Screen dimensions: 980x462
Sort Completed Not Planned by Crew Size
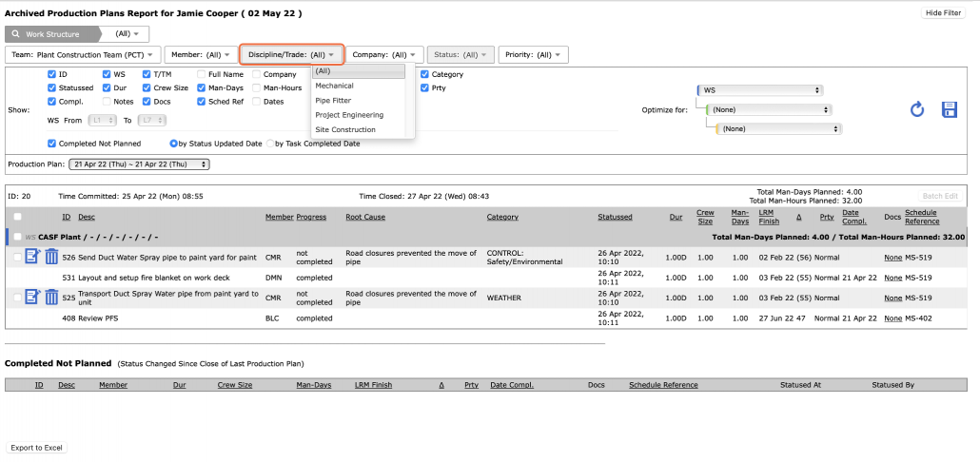pyautogui.click(x=234, y=385)
